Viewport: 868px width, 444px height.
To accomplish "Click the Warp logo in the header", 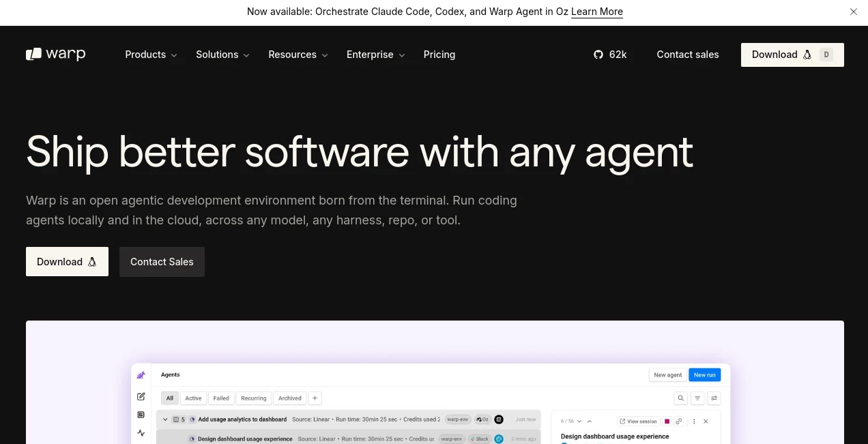I will [55, 55].
